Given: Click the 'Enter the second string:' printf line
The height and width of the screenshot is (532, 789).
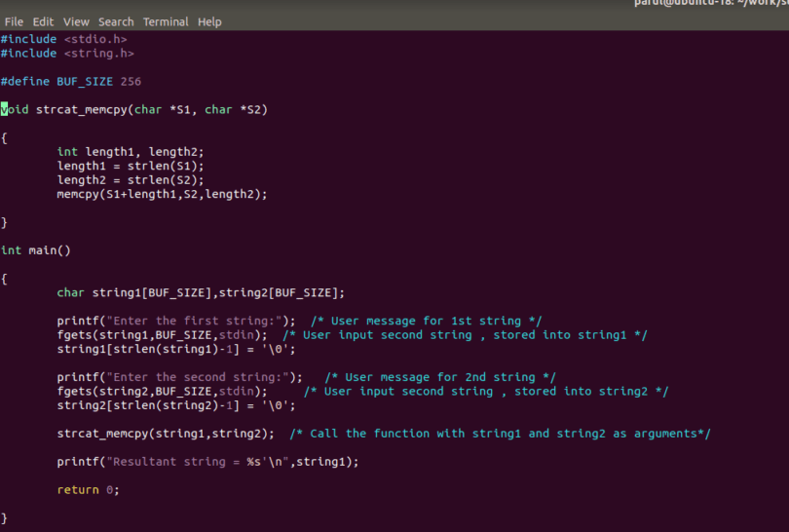Looking at the screenshot, I should pyautogui.click(x=179, y=377).
